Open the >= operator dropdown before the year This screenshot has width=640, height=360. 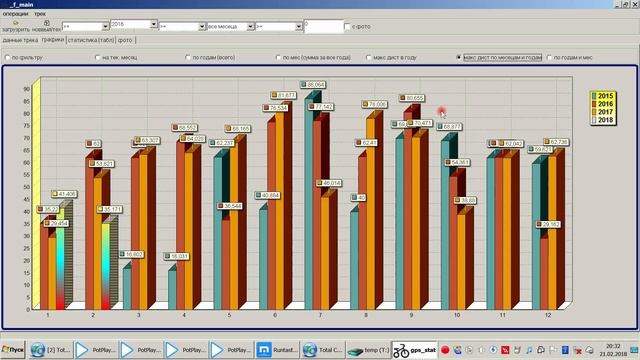click(105, 27)
